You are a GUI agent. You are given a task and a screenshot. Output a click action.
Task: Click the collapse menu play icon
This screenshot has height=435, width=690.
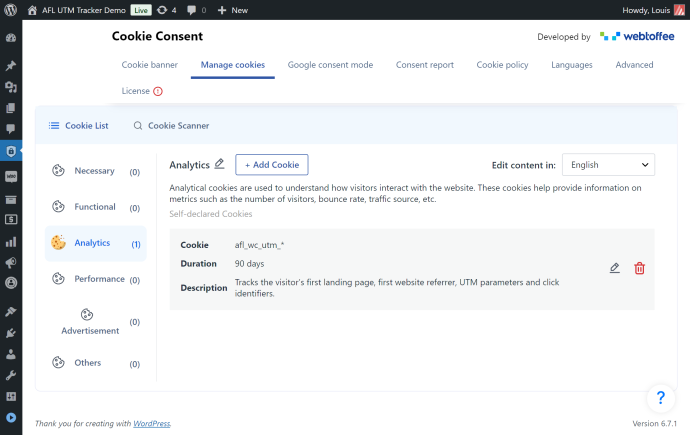point(11,418)
